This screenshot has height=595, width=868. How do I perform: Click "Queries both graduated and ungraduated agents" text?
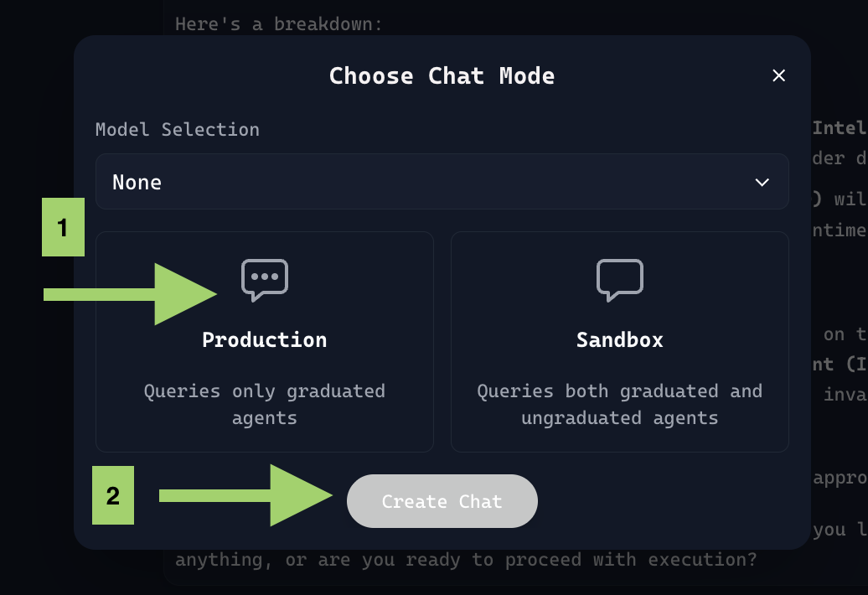pos(620,404)
